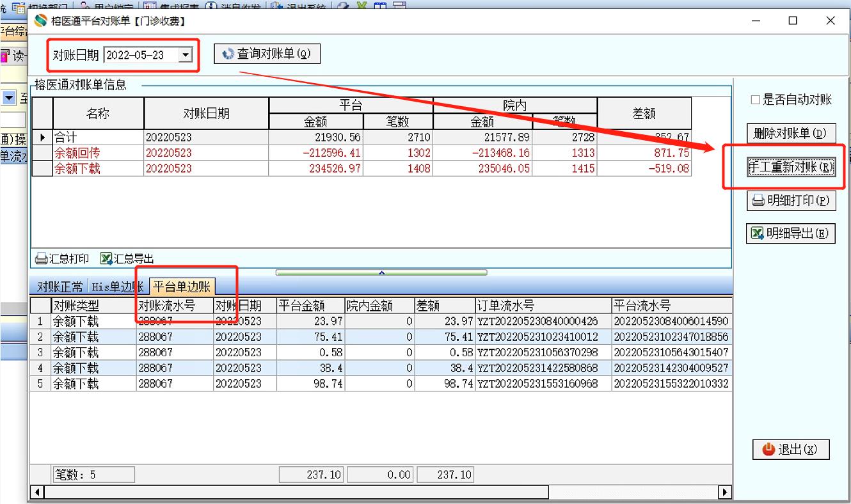Click the 院内 amount 21577.89 cell
Screen dimensions: 851x504
coord(483,138)
